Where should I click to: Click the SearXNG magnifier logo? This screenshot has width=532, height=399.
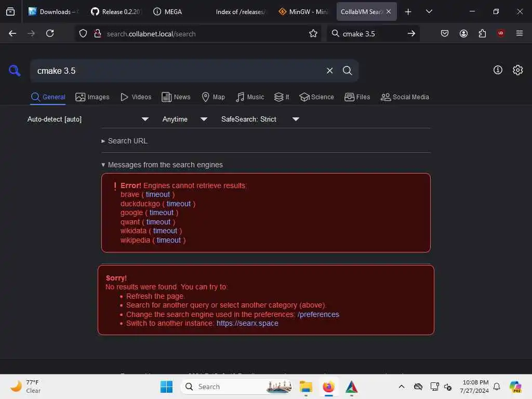click(15, 71)
